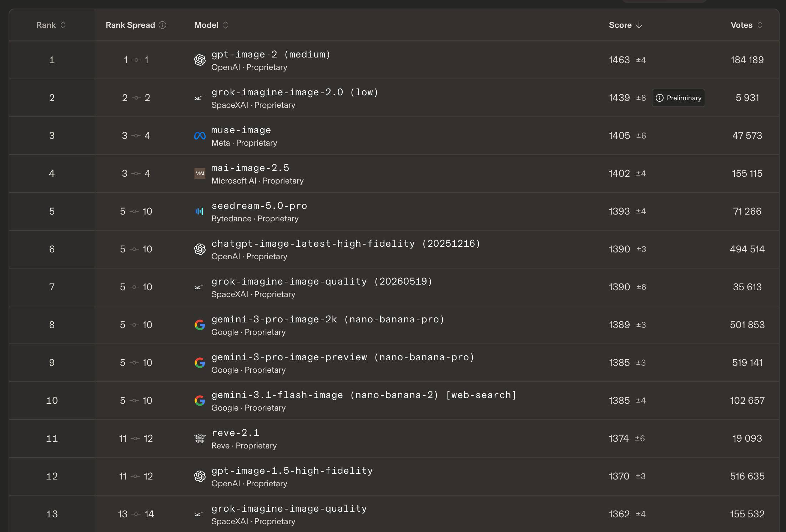786x532 pixels.
Task: Sort table by Rank column header
Action: click(x=51, y=25)
